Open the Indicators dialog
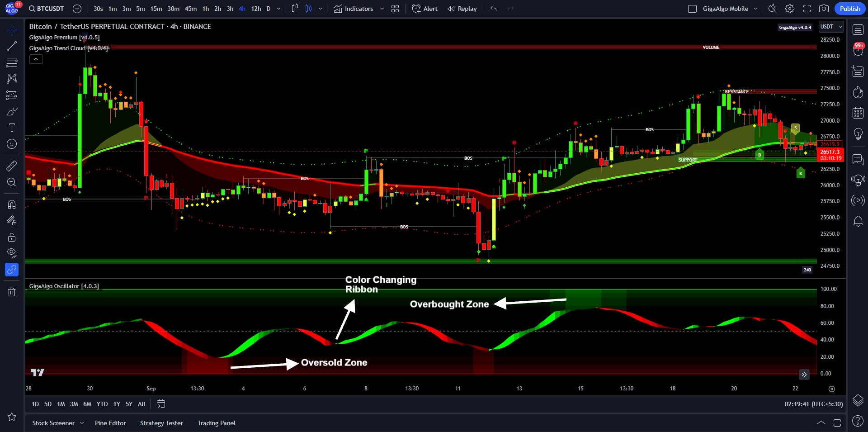This screenshot has height=432, width=868. pyautogui.click(x=354, y=9)
